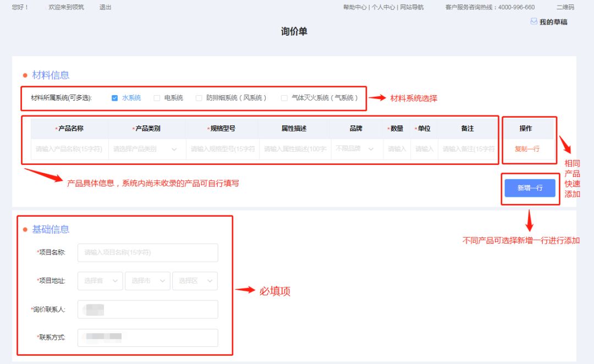Open 帮助中心 link
This screenshot has height=364, width=594.
click(355, 7)
